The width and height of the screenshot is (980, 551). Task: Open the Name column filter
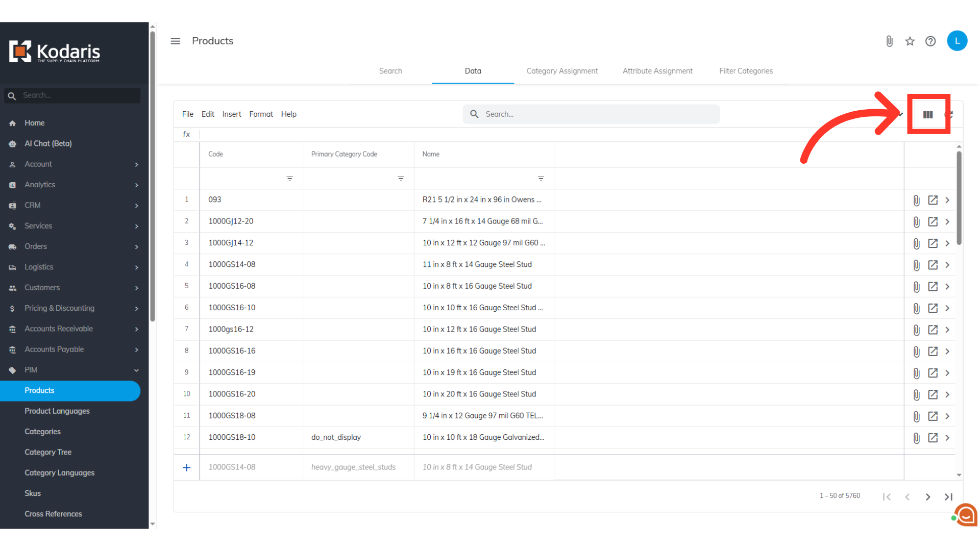coord(541,179)
